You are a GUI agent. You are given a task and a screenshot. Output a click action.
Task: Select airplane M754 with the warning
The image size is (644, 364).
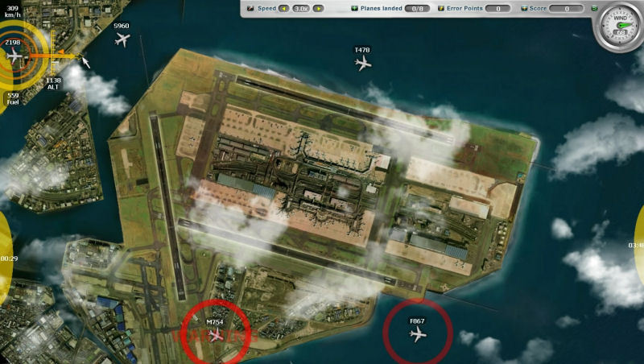(215, 336)
